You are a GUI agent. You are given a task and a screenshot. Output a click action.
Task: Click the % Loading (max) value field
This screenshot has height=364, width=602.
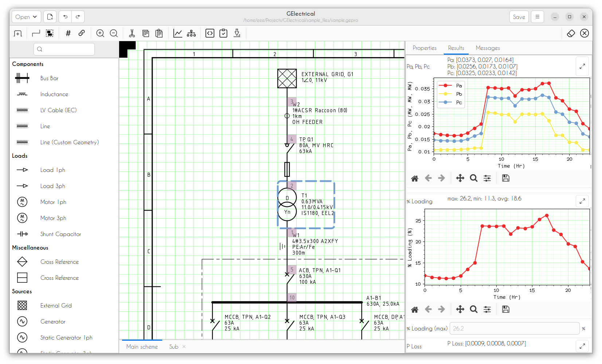(515, 328)
